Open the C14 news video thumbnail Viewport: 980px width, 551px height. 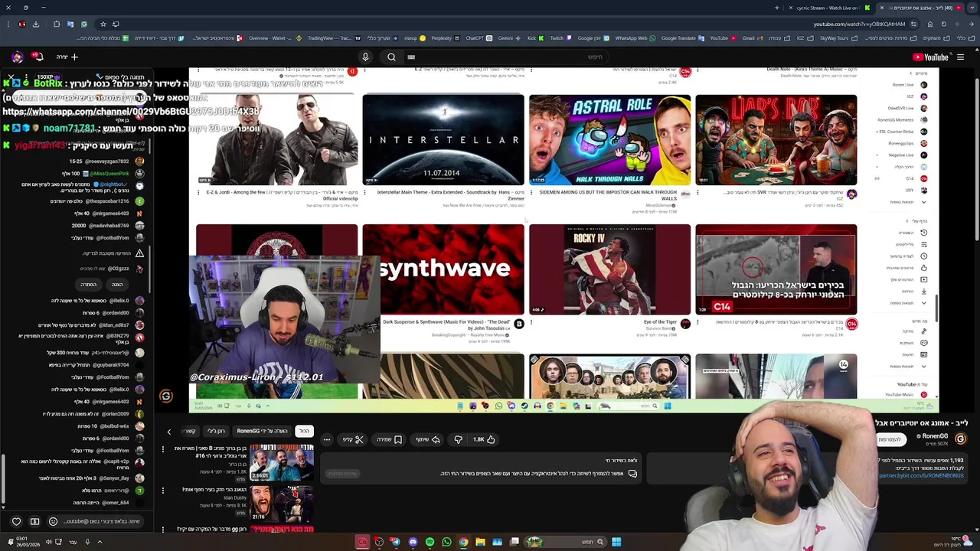pyautogui.click(x=776, y=269)
